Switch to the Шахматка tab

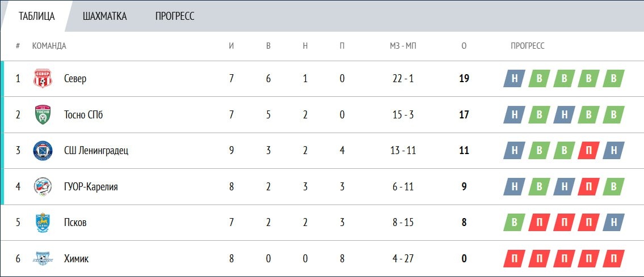pyautogui.click(x=105, y=16)
